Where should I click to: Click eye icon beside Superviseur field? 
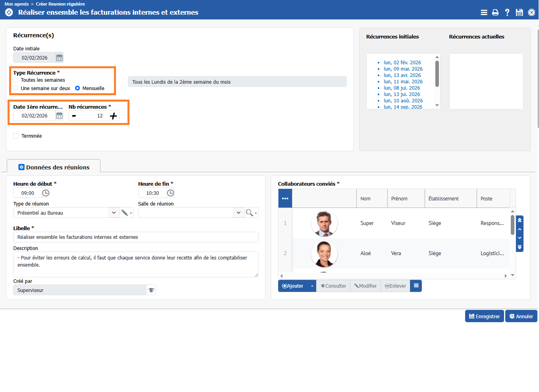(x=151, y=290)
